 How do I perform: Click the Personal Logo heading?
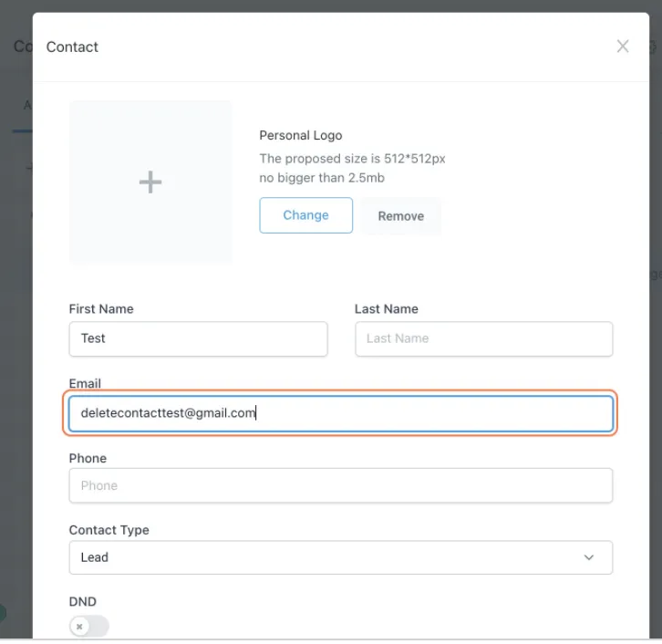click(x=301, y=135)
